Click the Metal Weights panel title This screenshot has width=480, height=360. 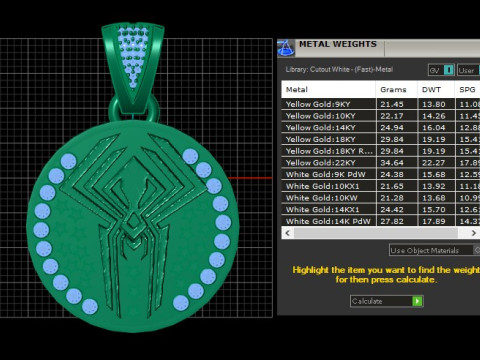[338, 44]
